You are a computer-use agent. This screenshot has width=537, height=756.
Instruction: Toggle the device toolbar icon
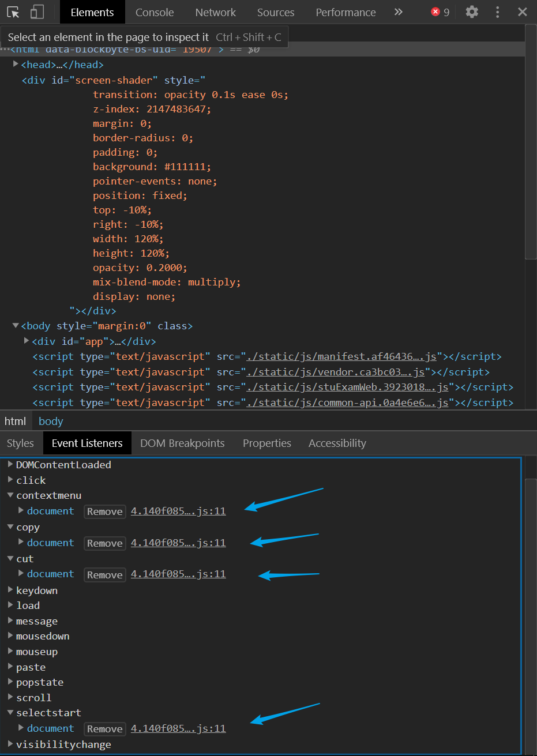point(37,12)
